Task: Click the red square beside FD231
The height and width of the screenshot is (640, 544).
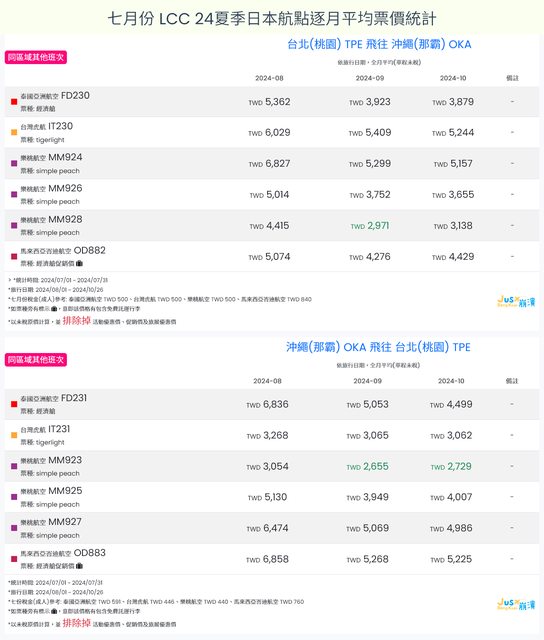Action: click(x=14, y=404)
